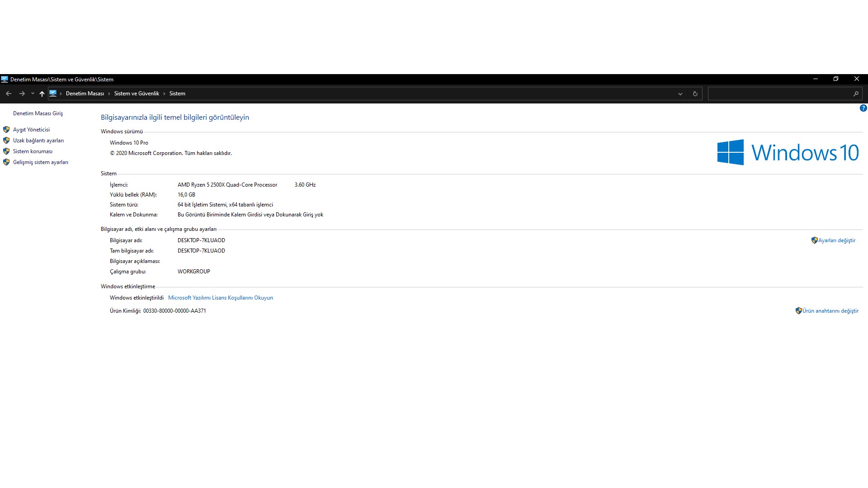The width and height of the screenshot is (868, 488).
Task: Expand address bar history dropdown
Action: (x=680, y=94)
